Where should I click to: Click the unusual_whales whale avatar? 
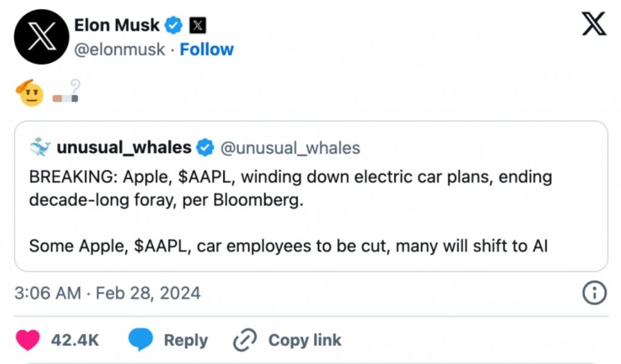[39, 147]
